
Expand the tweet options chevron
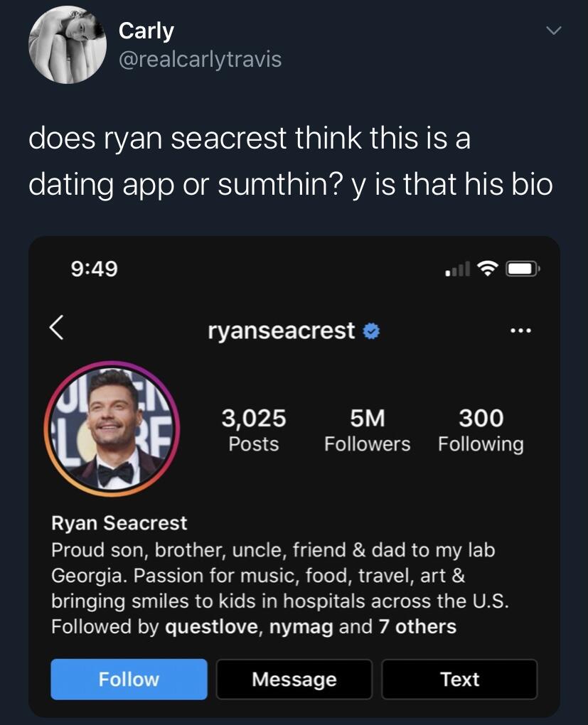pyautogui.click(x=553, y=31)
